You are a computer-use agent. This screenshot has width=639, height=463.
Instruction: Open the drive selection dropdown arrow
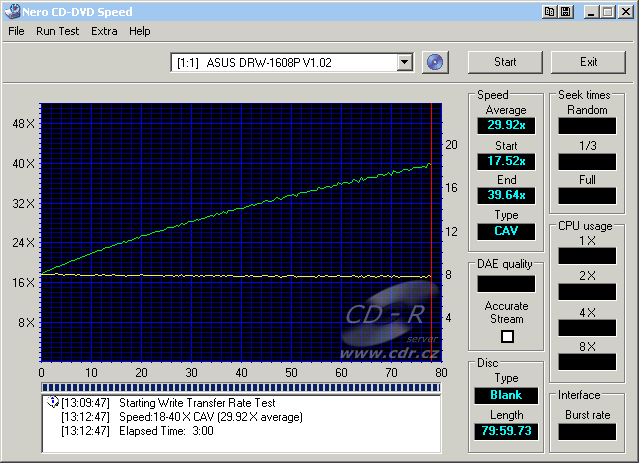pos(405,62)
